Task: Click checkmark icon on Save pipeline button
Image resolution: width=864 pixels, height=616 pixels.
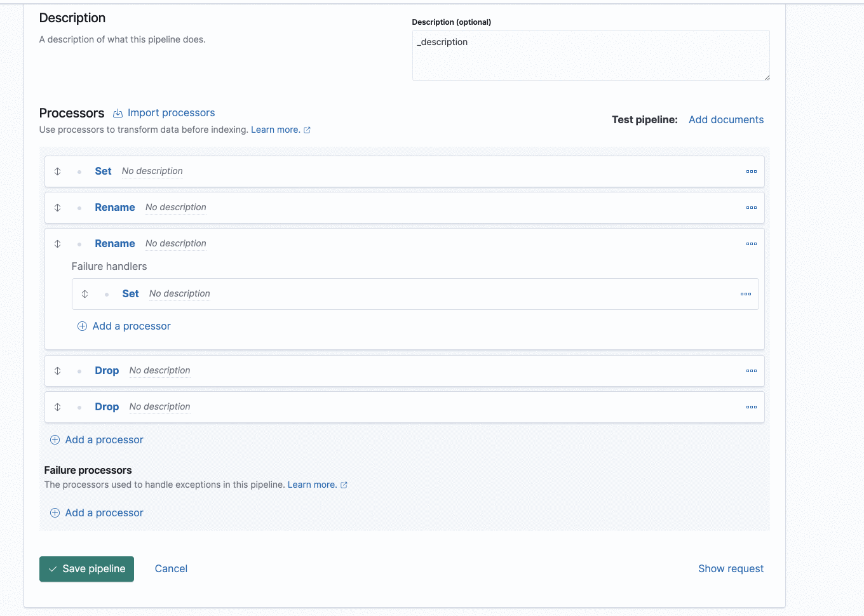Action: click(53, 569)
